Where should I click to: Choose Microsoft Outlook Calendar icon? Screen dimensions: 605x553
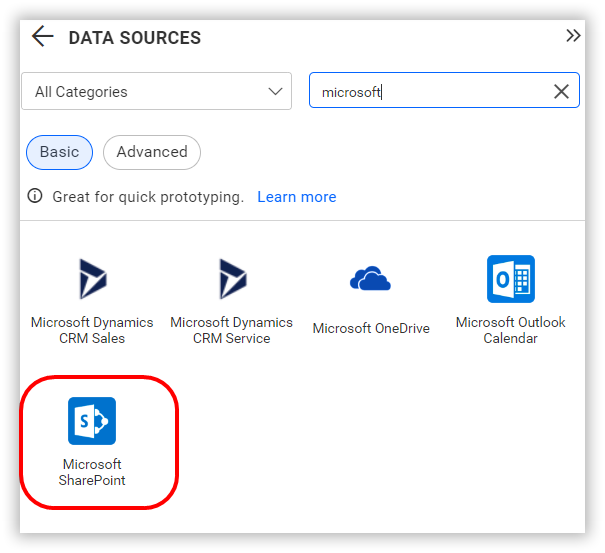[x=511, y=279]
